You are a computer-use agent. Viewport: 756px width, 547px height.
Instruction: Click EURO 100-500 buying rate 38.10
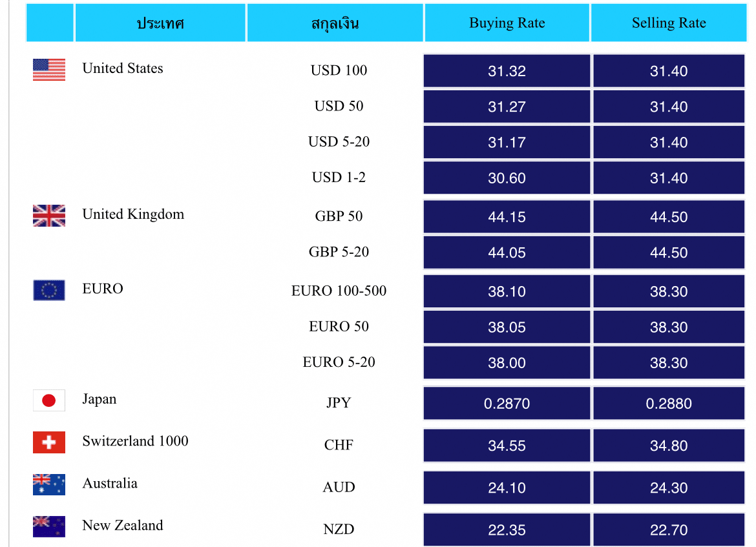coord(507,292)
